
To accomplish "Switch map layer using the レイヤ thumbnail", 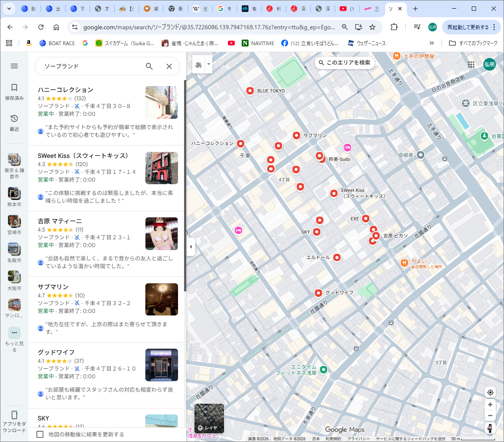I will pos(209,418).
